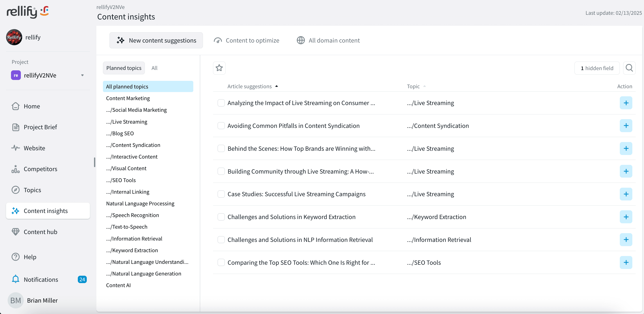
Task: Tick the Analyzing Impact of Live Streaming checkbox
Action: coord(221,103)
